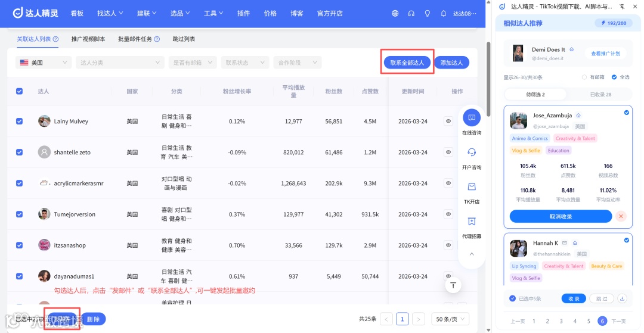Image resolution: width=644 pixels, height=333 pixels.
Task: Select the 待筛选 2 tab
Action: point(535,94)
